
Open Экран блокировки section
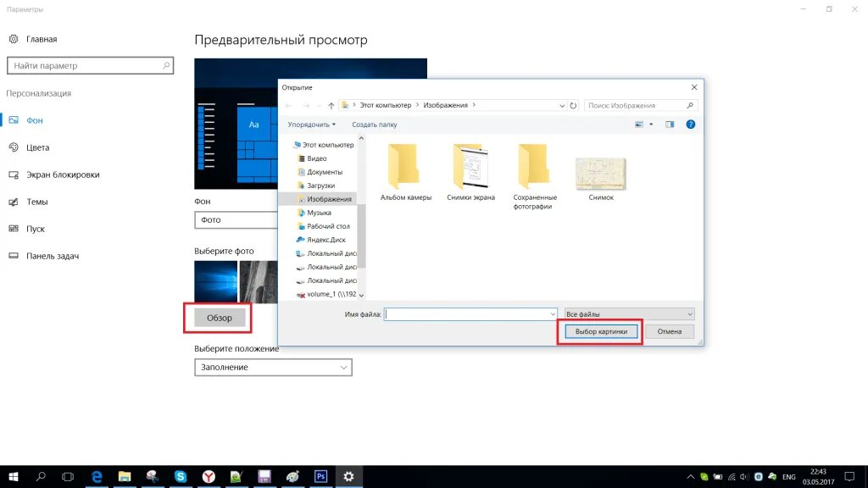point(63,175)
